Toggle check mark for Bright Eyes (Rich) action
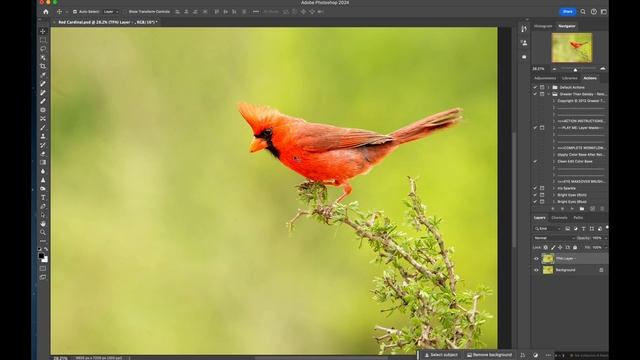This screenshot has width=640, height=360. click(535, 195)
